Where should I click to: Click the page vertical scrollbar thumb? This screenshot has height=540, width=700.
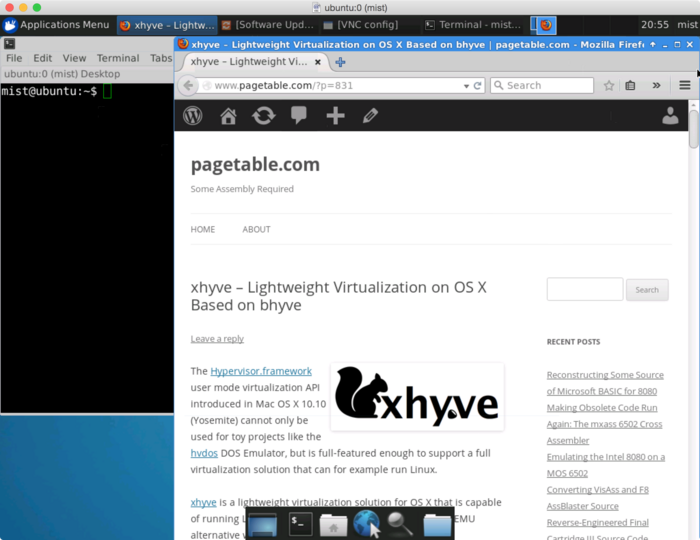click(693, 128)
